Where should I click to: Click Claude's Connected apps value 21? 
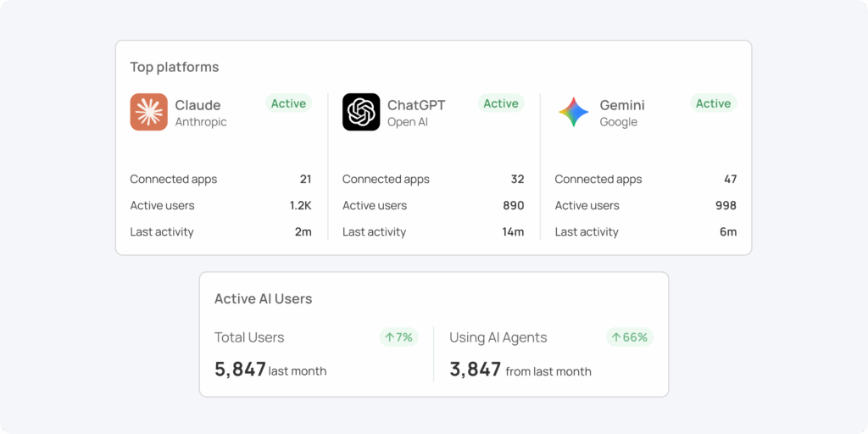pyautogui.click(x=305, y=180)
